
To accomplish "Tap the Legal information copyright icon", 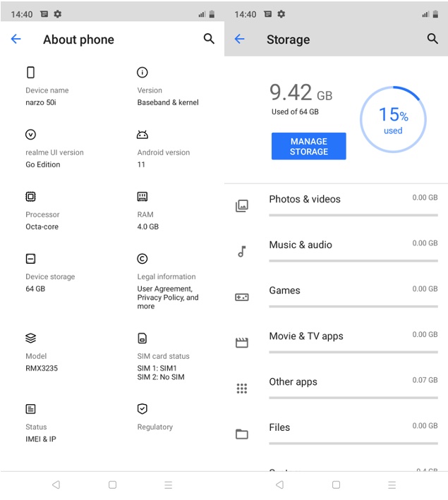I will (x=143, y=259).
